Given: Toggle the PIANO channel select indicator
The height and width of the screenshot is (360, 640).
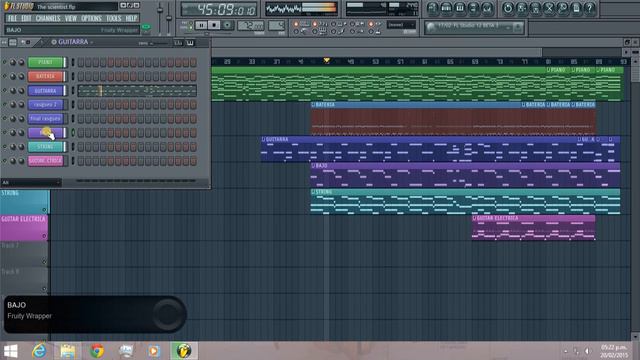Looking at the screenshot, I should 73,62.
